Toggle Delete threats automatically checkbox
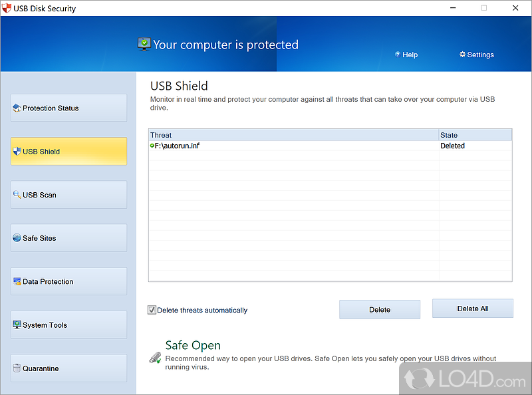 point(152,310)
